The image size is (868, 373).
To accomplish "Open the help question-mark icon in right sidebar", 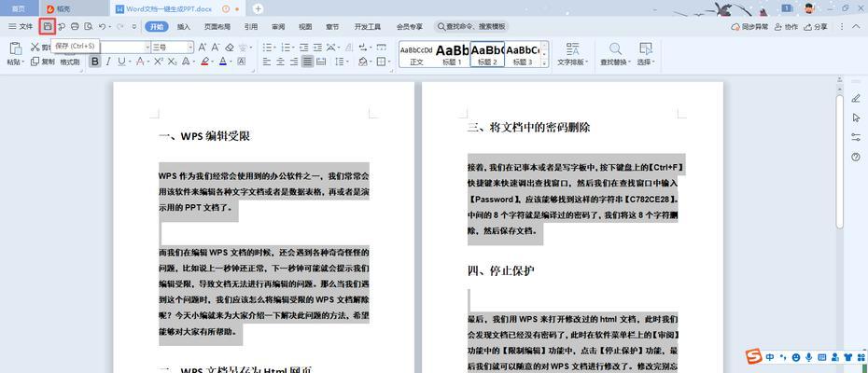I will (856, 158).
